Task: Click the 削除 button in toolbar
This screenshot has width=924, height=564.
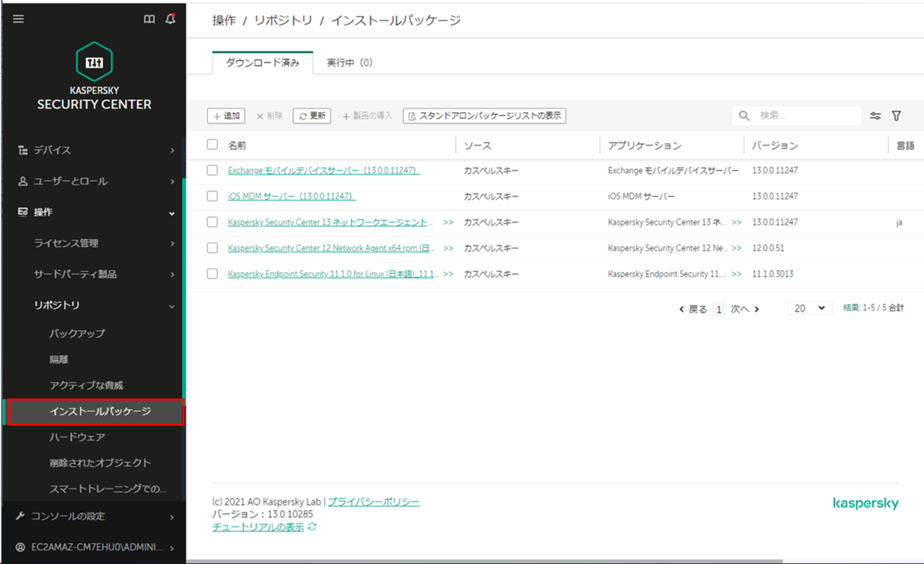Action: [269, 115]
